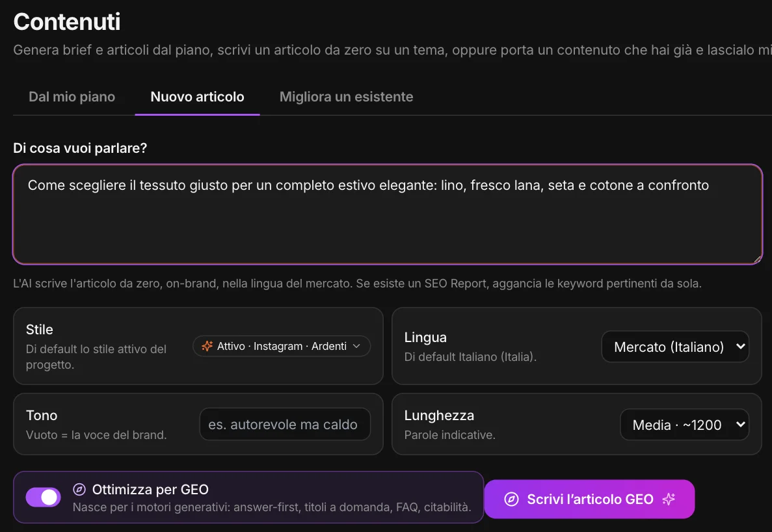Click the sparkle icon in the Stile selector
Image resolution: width=772 pixels, height=532 pixels.
[207, 346]
